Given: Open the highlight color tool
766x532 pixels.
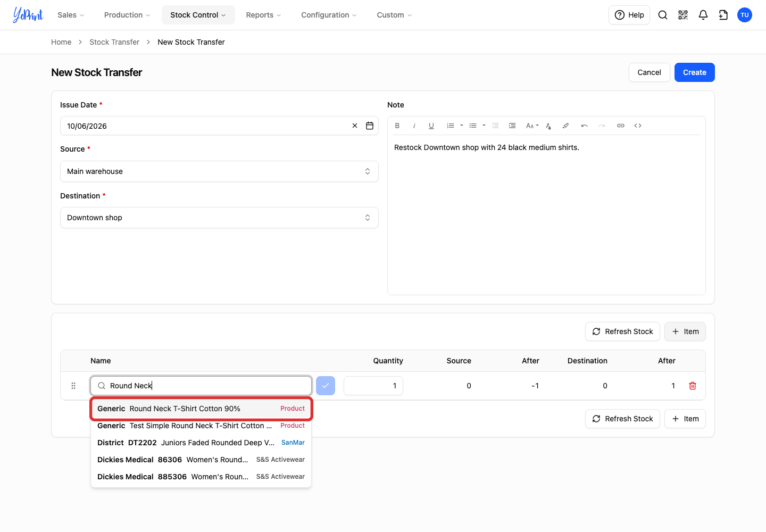Looking at the screenshot, I should 565,126.
